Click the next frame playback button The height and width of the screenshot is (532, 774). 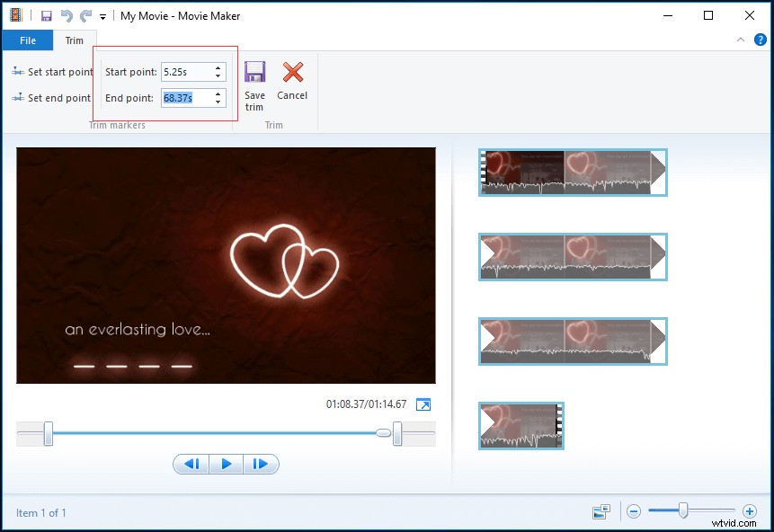point(261,464)
